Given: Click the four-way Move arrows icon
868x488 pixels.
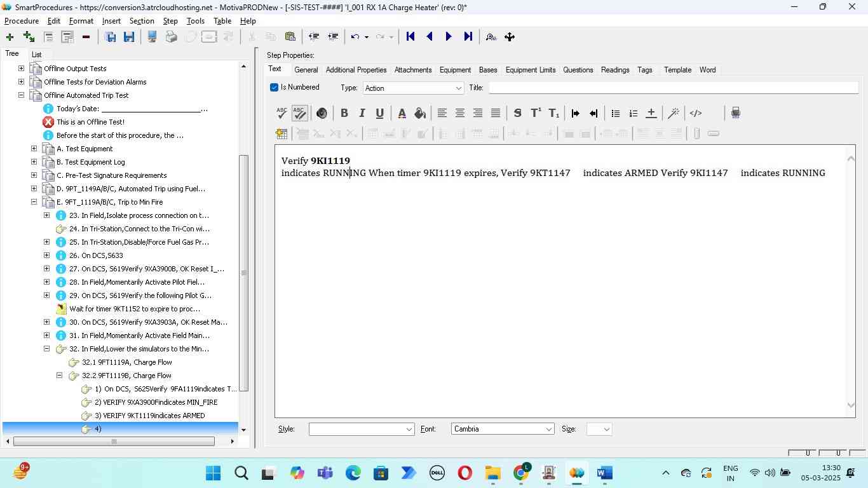Looking at the screenshot, I should (510, 37).
